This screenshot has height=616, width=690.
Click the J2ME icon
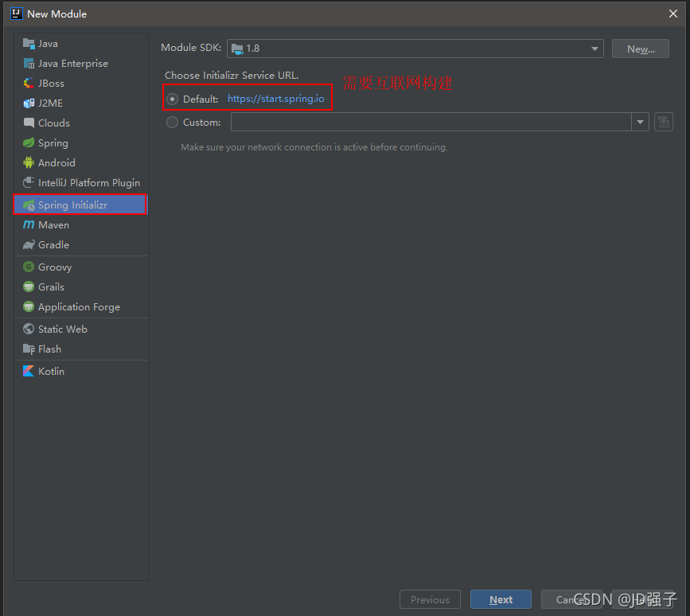click(29, 103)
